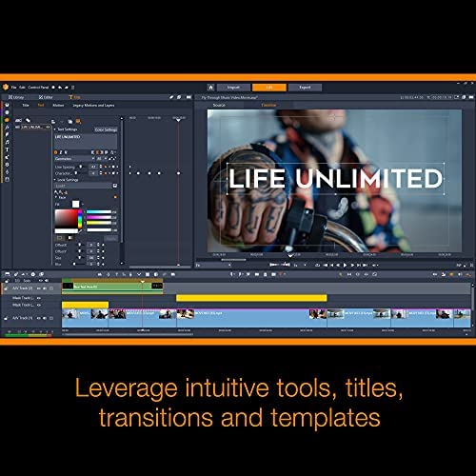Collapse the Look Settings section
The width and height of the screenshot is (476, 476).
[55, 180]
